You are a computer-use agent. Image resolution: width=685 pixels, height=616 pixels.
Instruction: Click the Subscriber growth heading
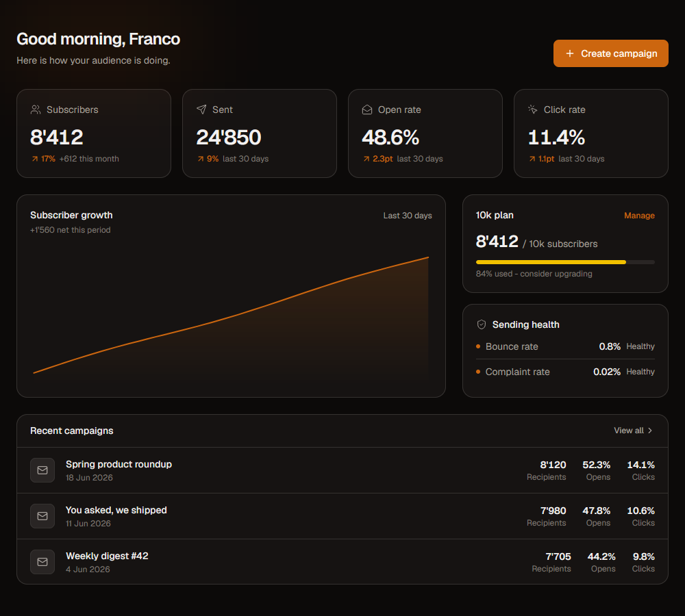point(71,215)
